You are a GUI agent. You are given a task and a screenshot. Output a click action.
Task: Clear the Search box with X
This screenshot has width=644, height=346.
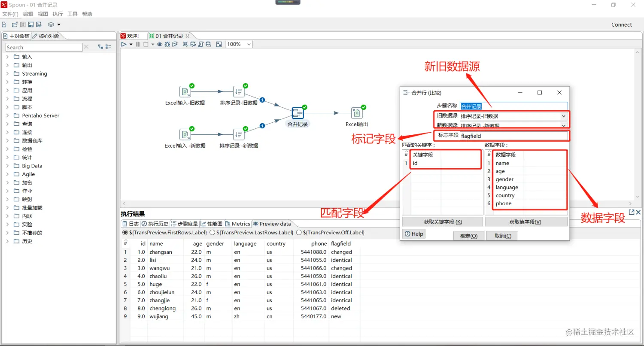click(x=86, y=47)
